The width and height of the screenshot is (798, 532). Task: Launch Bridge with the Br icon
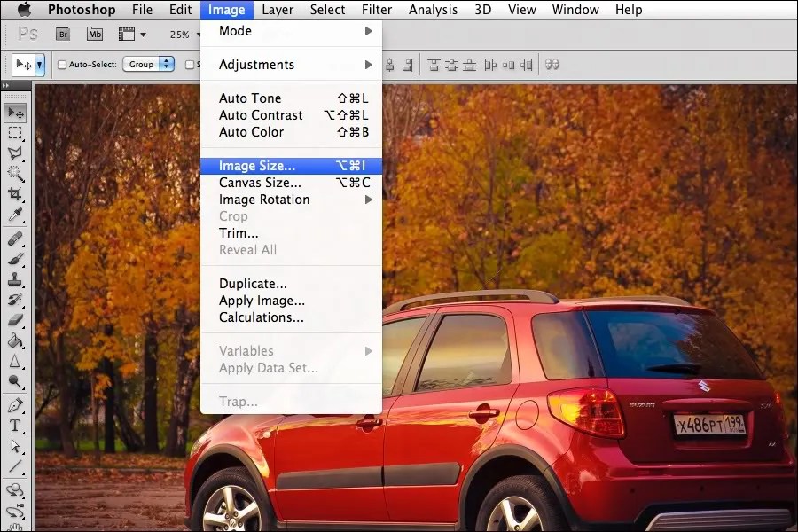coord(63,34)
